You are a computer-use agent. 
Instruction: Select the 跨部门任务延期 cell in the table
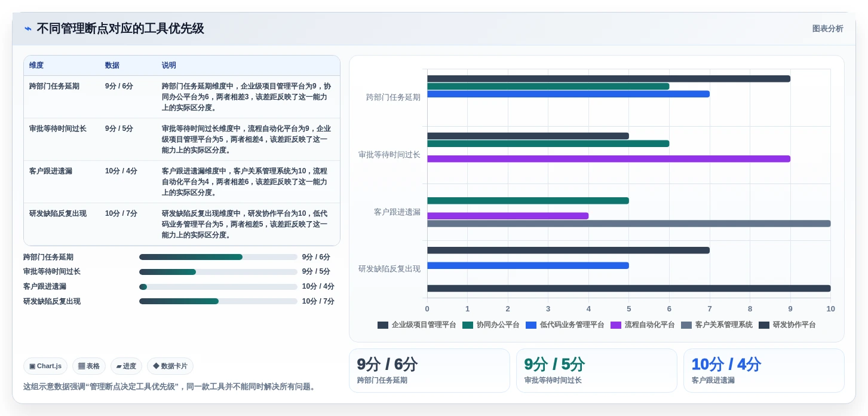tap(54, 86)
